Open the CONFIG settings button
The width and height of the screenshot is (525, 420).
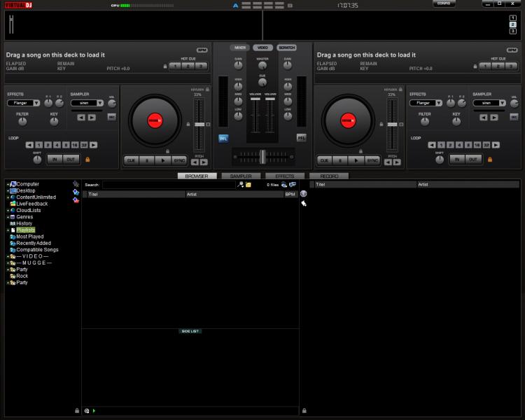(443, 4)
